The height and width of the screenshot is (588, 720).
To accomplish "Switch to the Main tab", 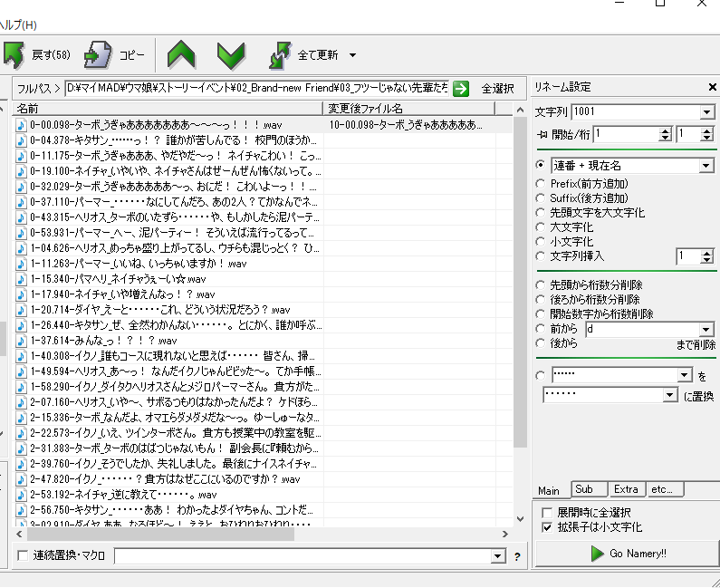I will tap(549, 491).
